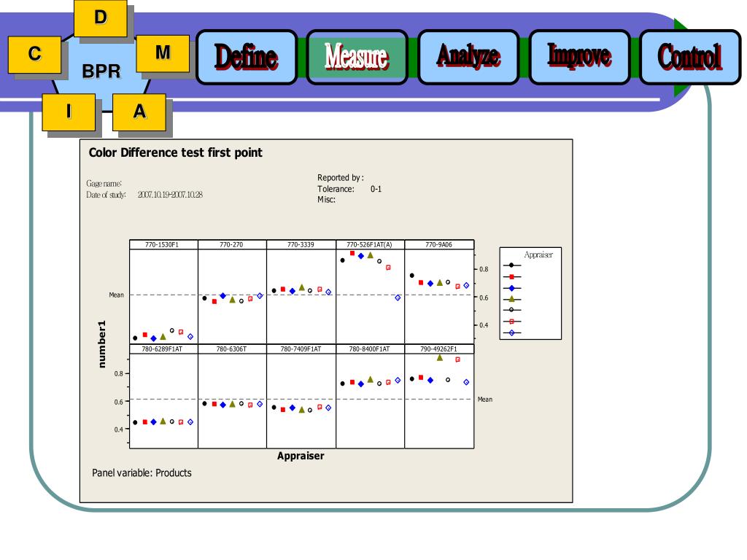Select the 770-270 panel header
747x560 pixels.
coord(232,245)
